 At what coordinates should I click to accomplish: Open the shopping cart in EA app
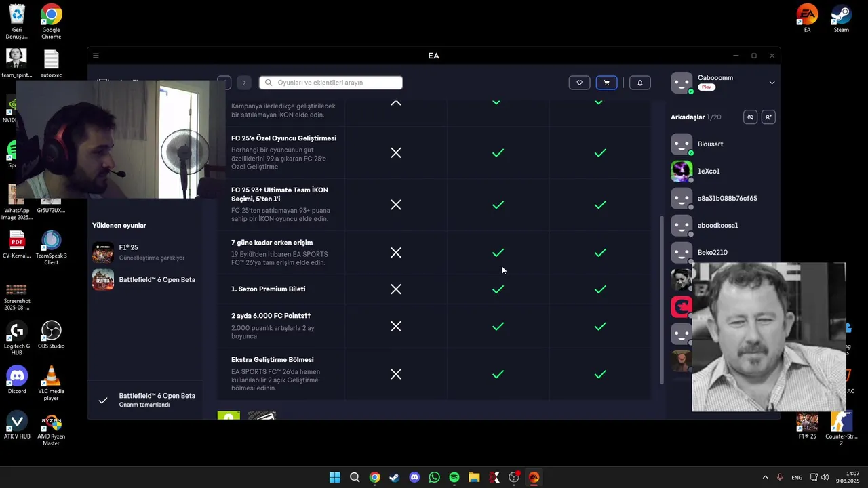606,83
